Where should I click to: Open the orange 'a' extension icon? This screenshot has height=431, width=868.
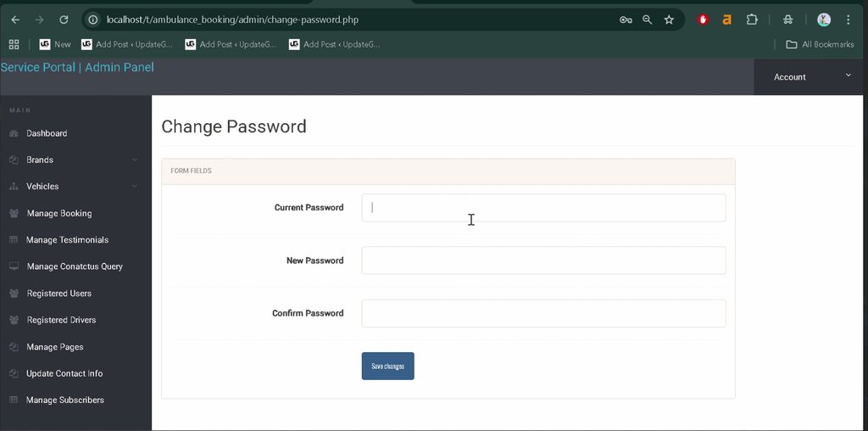coord(726,20)
